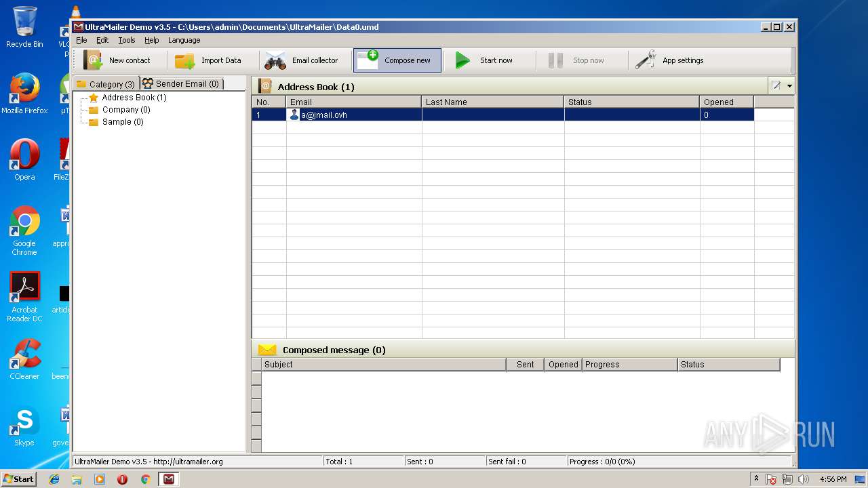The width and height of the screenshot is (868, 488).
Task: Click the message Status column header
Action: click(729, 365)
